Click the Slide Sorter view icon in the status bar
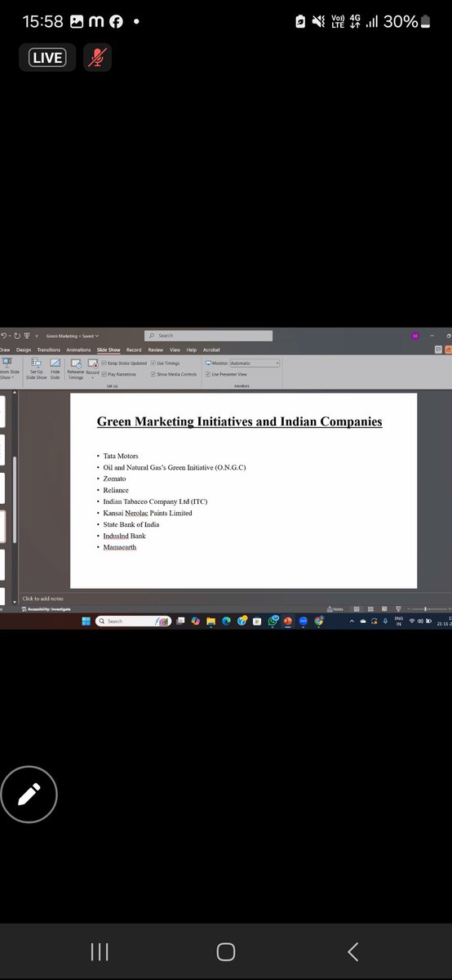This screenshot has width=452, height=980. (370, 608)
